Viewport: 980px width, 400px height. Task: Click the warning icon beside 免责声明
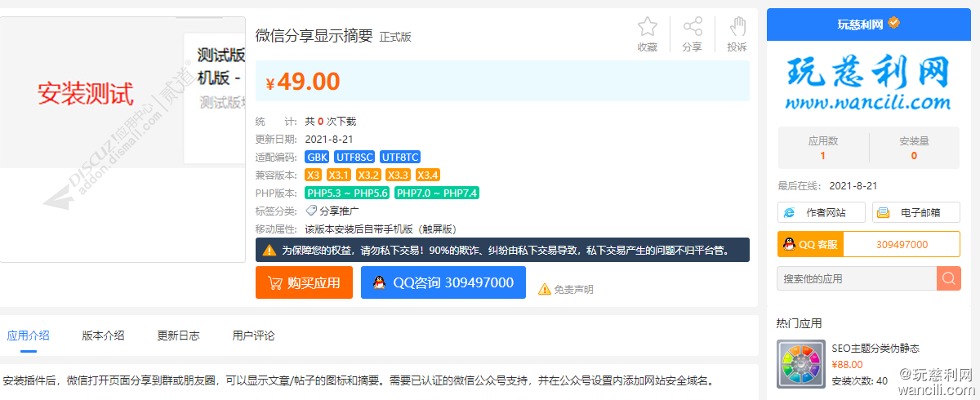(544, 289)
